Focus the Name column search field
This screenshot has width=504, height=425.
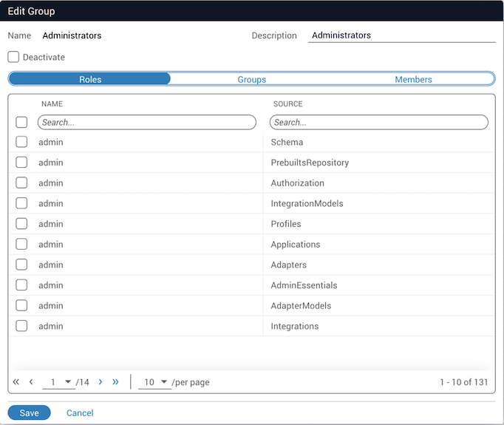pyautogui.click(x=147, y=122)
